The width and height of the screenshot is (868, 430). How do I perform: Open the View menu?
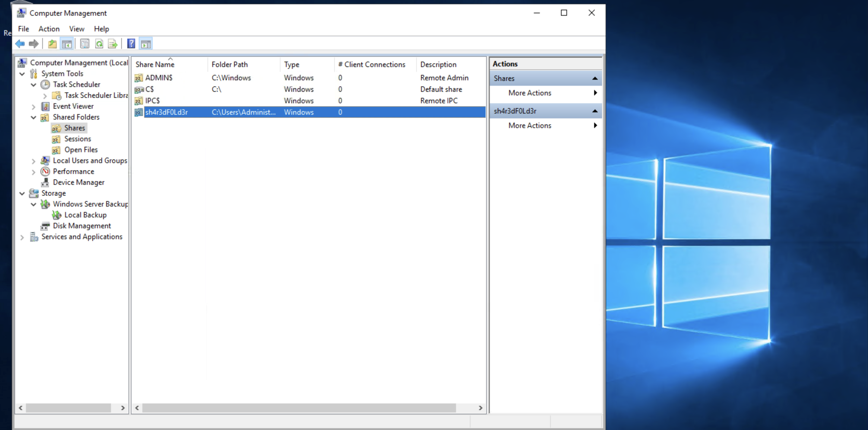pos(77,29)
